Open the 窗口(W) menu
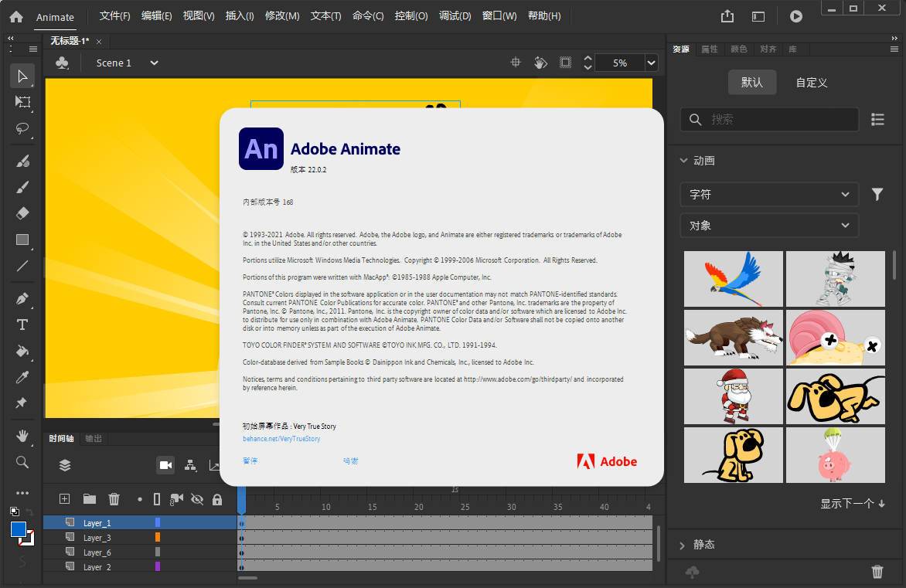The height and width of the screenshot is (588, 906). (499, 16)
